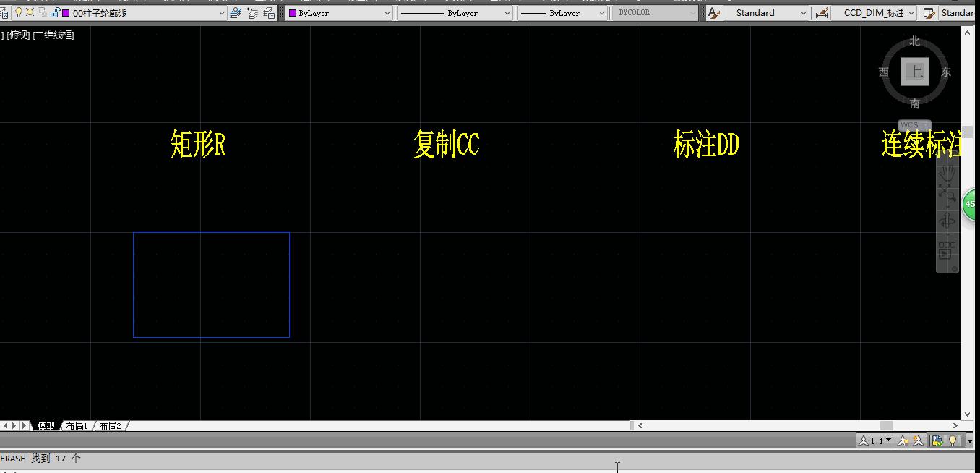Viewport: 980px width, 473px height.
Task: Click the vertical scrollbar up arrow
Action: 968,32
